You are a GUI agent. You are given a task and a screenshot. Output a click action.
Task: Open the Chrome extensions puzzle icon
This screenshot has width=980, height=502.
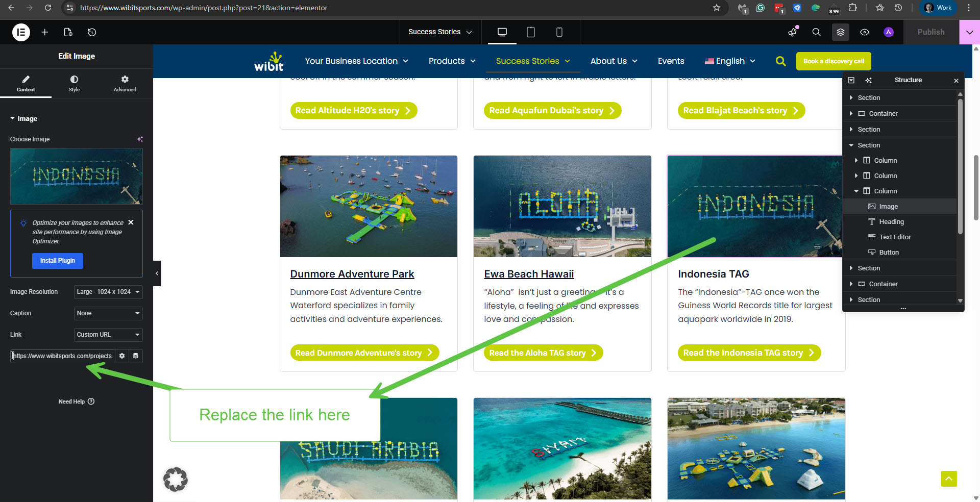[x=853, y=8]
